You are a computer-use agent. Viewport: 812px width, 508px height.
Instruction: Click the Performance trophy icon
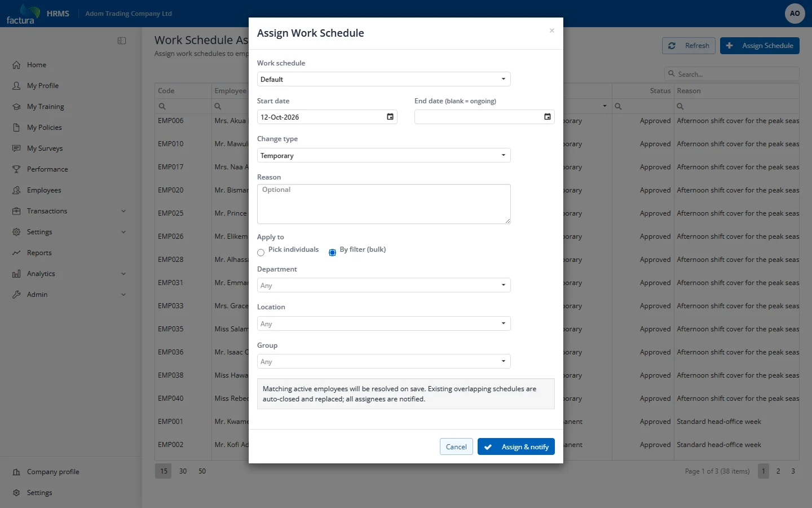(x=16, y=169)
